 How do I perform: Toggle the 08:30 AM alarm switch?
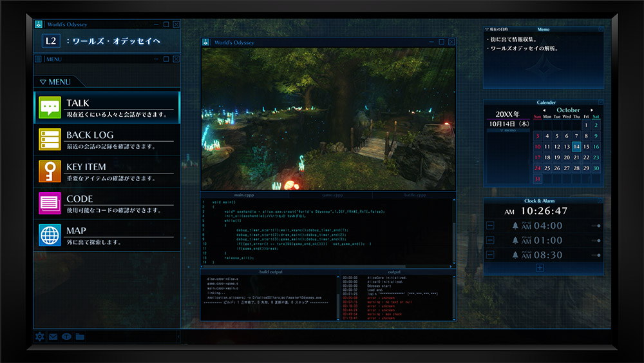[x=596, y=255]
